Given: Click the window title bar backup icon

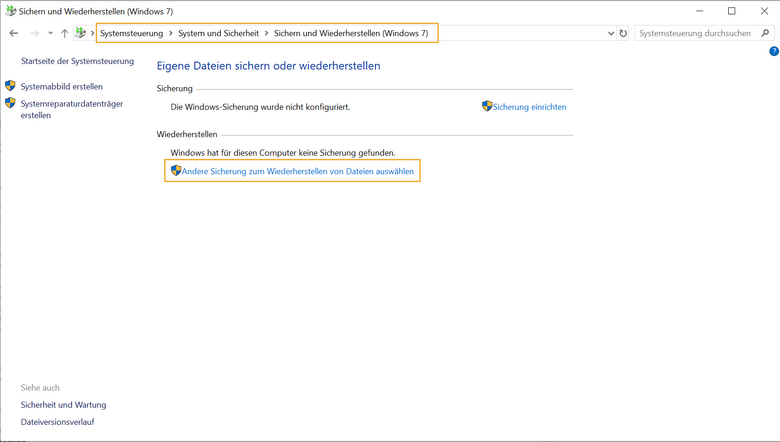Looking at the screenshot, I should (10, 11).
